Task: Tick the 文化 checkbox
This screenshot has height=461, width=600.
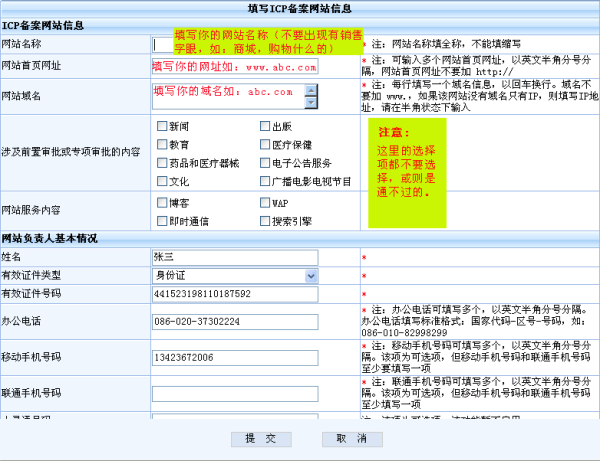Action: point(162,182)
